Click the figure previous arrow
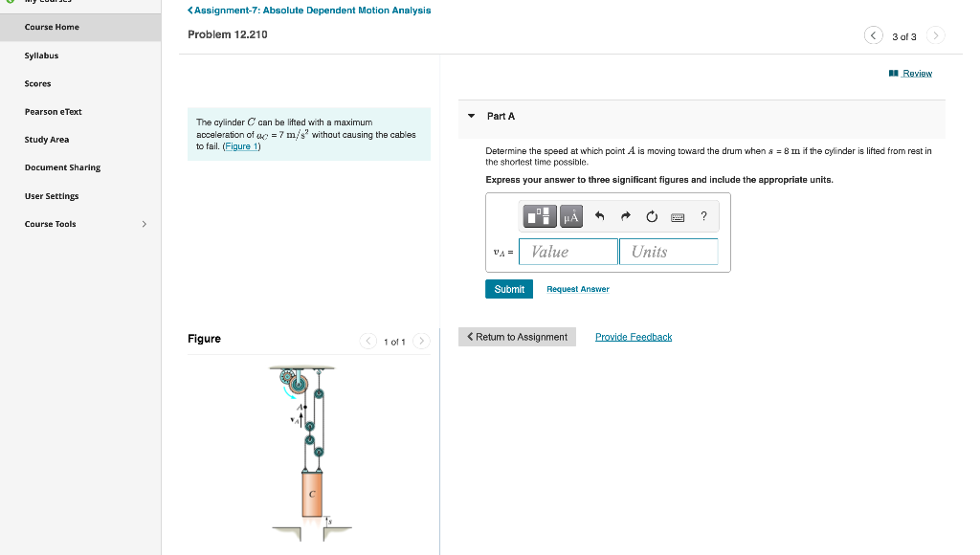 367,341
